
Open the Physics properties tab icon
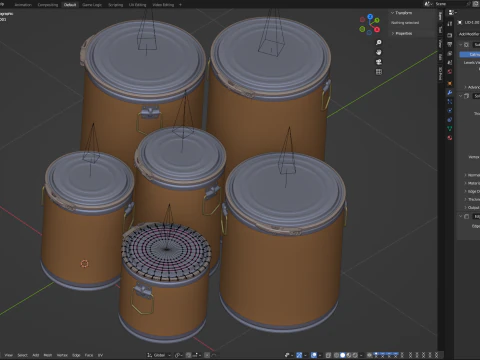tap(450, 111)
